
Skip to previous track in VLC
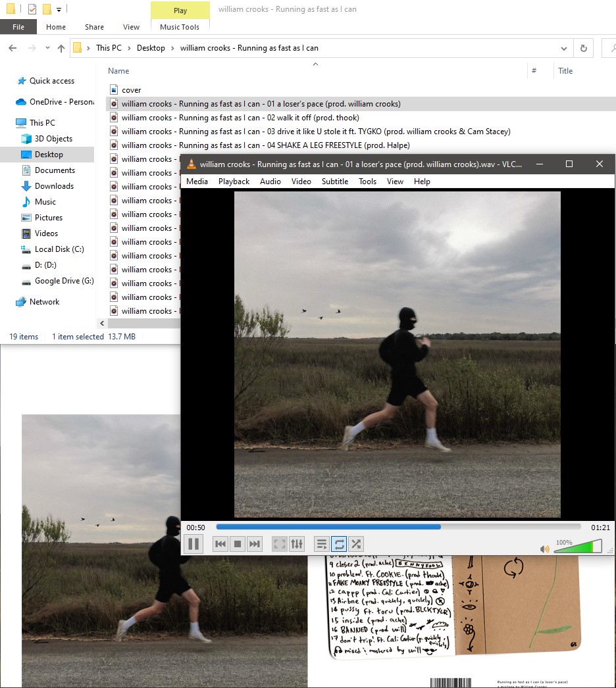(220, 544)
